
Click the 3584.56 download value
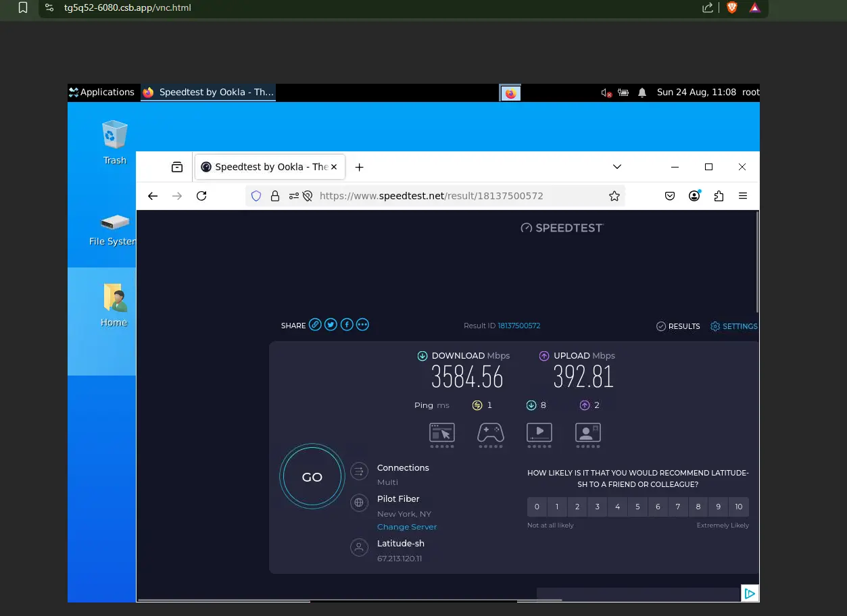(x=468, y=377)
